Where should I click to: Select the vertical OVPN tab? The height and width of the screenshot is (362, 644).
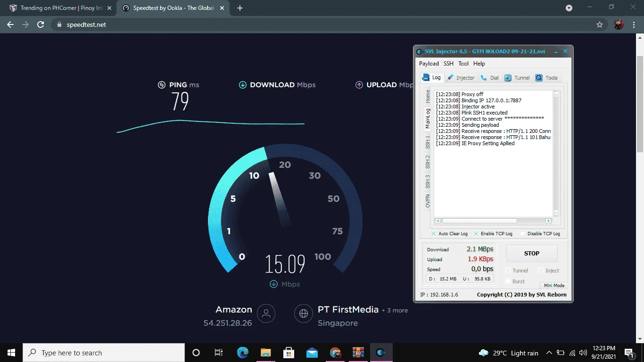428,201
